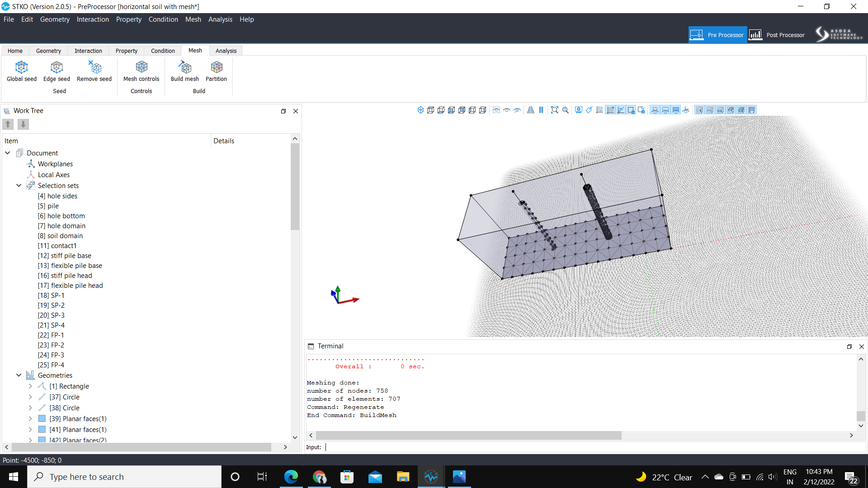Open the Geometry menu
Screen dimensions: 868x488
[x=55, y=19]
